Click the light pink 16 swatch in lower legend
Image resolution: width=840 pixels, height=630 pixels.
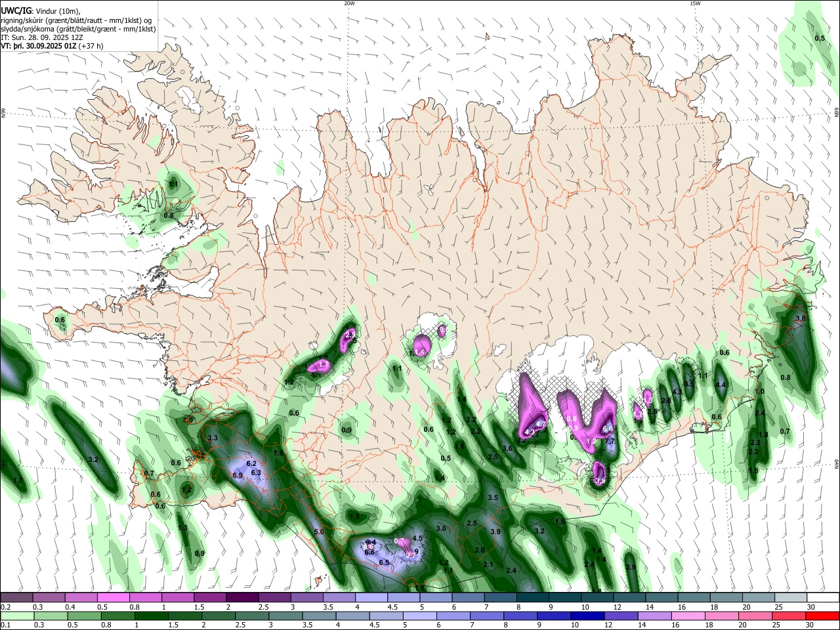[687, 616]
